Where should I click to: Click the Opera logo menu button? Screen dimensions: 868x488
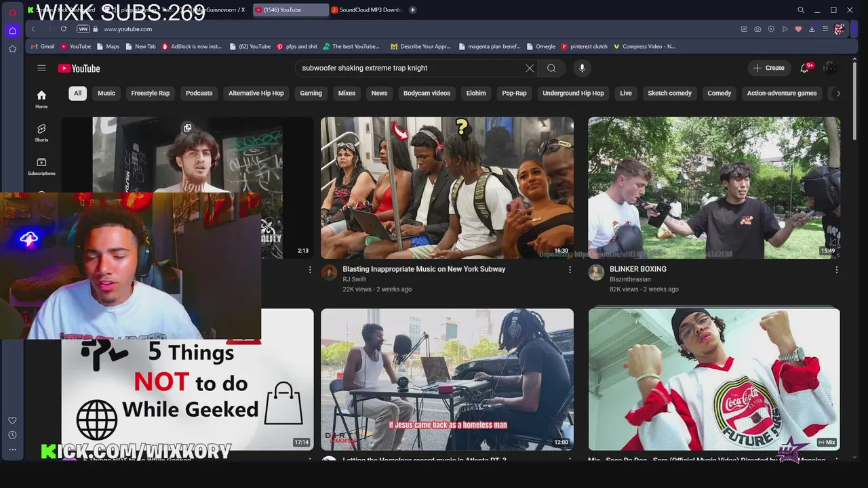point(12,12)
